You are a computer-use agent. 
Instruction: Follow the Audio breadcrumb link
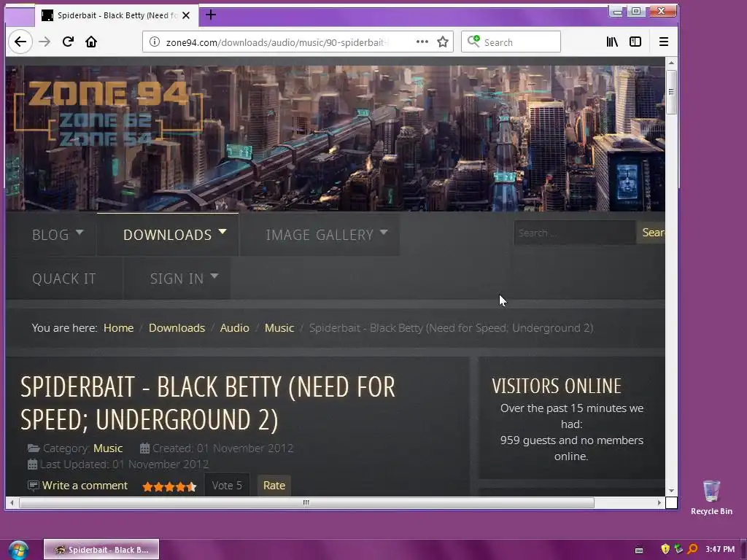click(234, 328)
